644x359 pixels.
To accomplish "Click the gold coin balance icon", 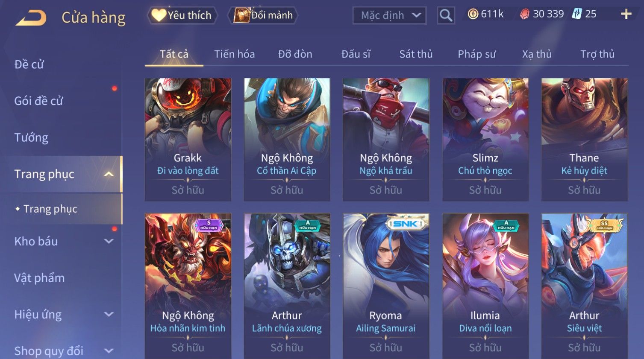I will (473, 14).
